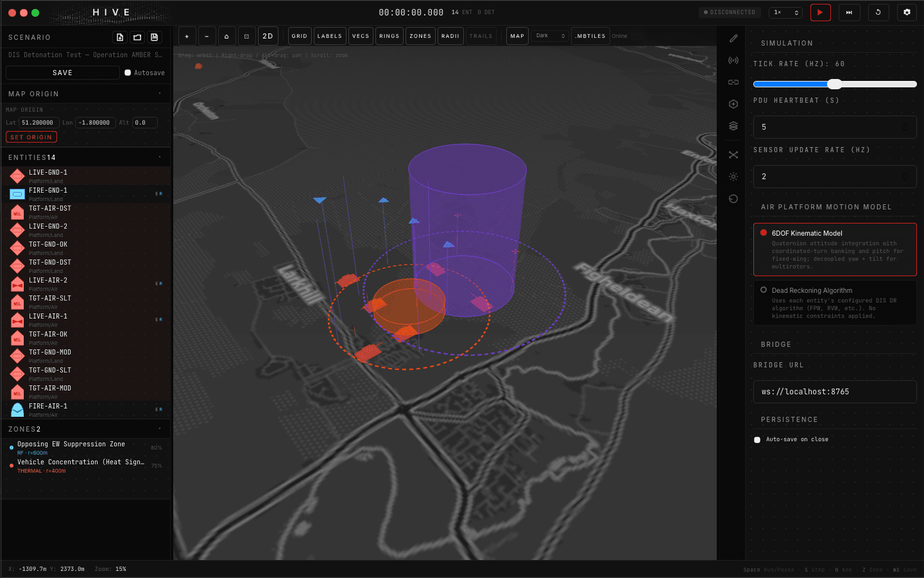Screen dimensions: 924x578
Task: Click the orange thermal zone cylinder
Action: [409, 306]
